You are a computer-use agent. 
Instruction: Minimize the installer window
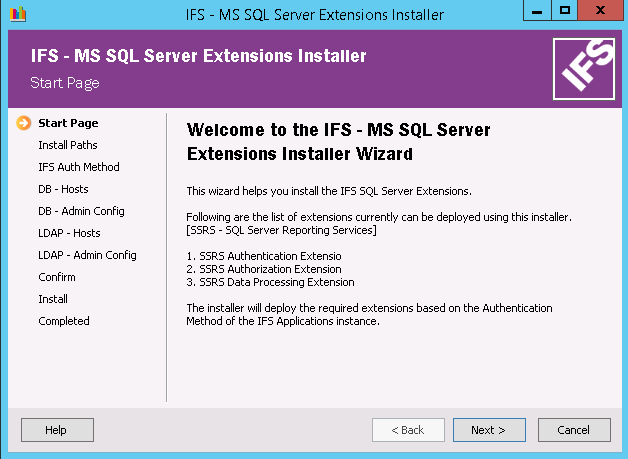[x=538, y=11]
